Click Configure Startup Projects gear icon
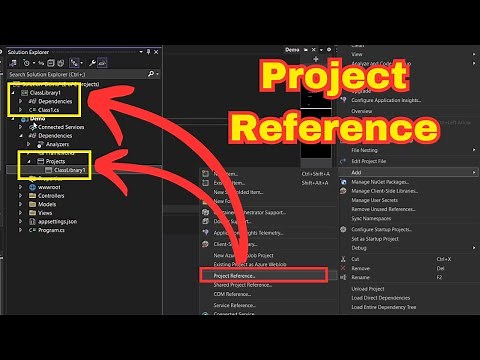This screenshot has width=480, height=360. pos(343,229)
